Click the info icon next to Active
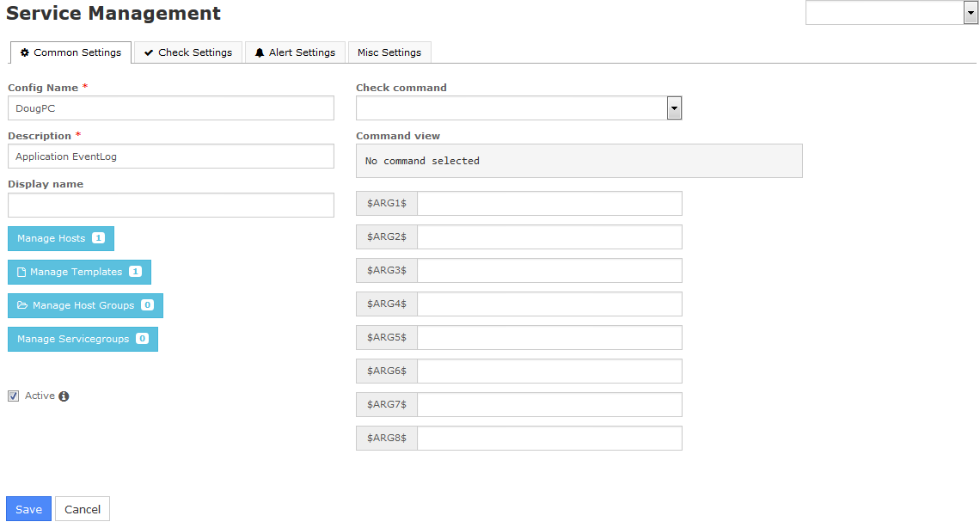Viewport: 980px width, 528px height. point(64,396)
